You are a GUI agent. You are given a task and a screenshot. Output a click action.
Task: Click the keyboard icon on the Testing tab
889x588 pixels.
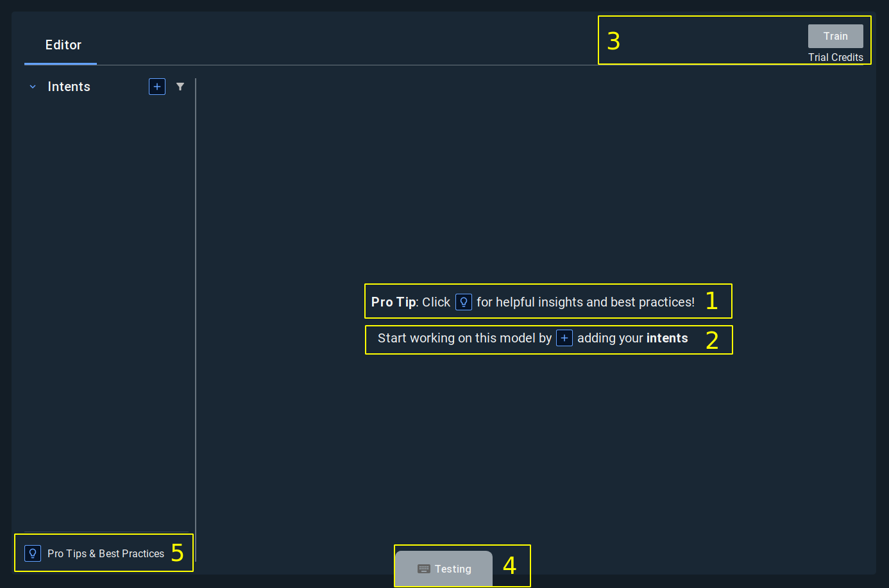pyautogui.click(x=423, y=569)
